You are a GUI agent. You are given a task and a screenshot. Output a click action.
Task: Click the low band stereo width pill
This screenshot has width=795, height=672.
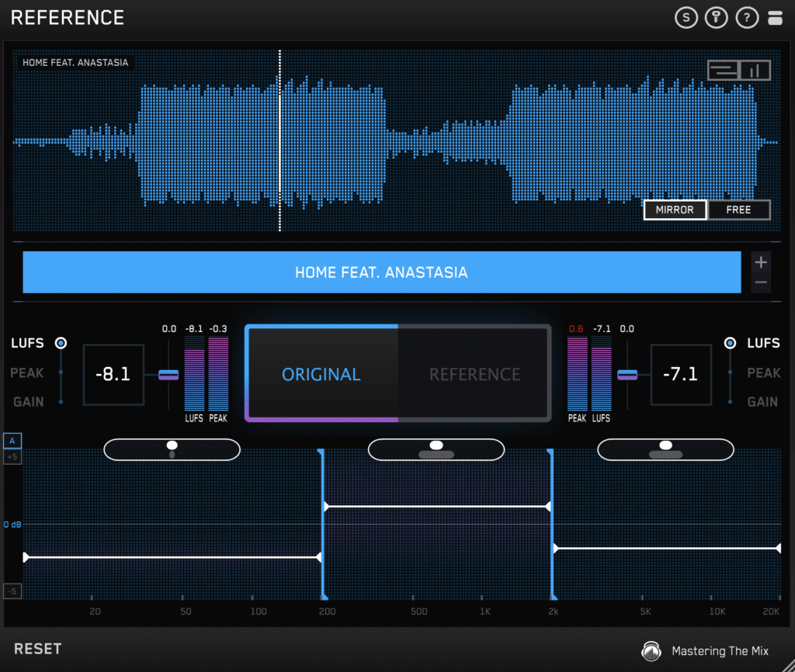(172, 449)
